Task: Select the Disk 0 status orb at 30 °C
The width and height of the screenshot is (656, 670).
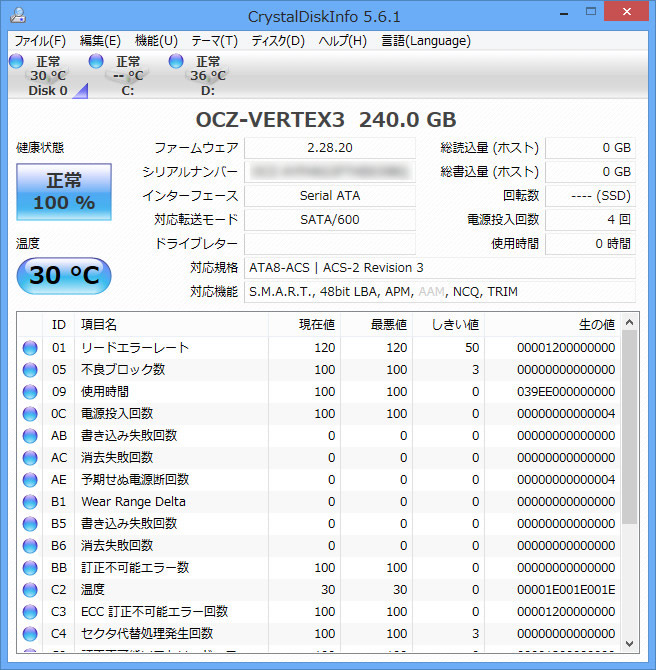Action: (x=16, y=61)
